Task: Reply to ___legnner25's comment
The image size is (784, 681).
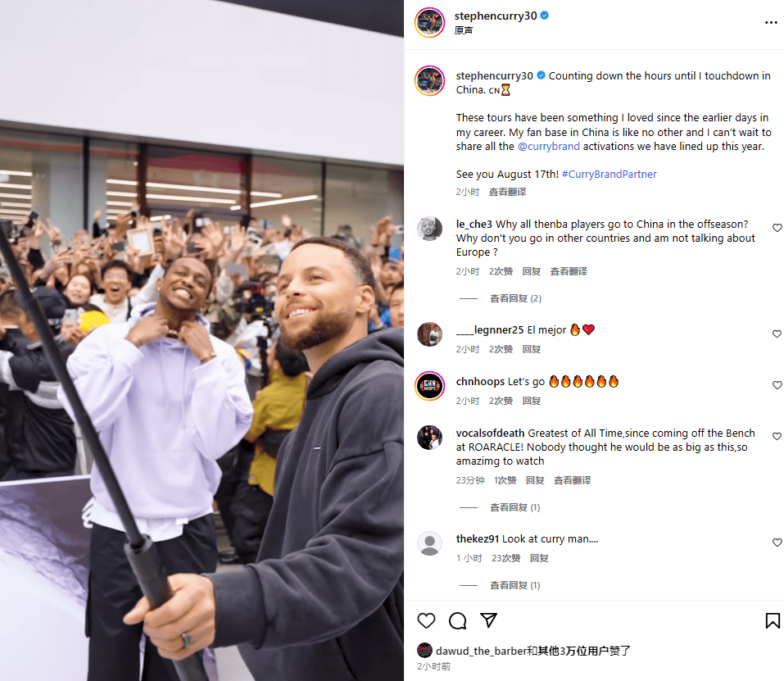Action: (x=532, y=349)
